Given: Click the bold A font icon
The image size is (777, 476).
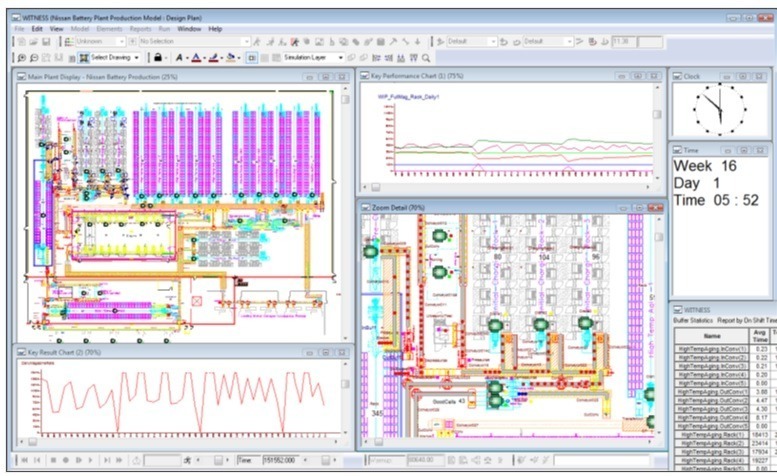Looking at the screenshot, I should pyautogui.click(x=178, y=58).
